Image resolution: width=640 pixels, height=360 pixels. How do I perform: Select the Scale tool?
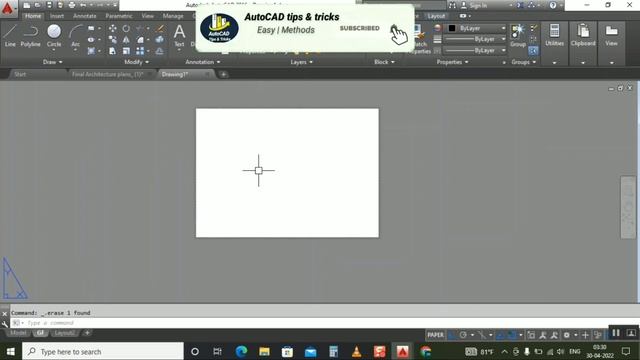[x=126, y=51]
